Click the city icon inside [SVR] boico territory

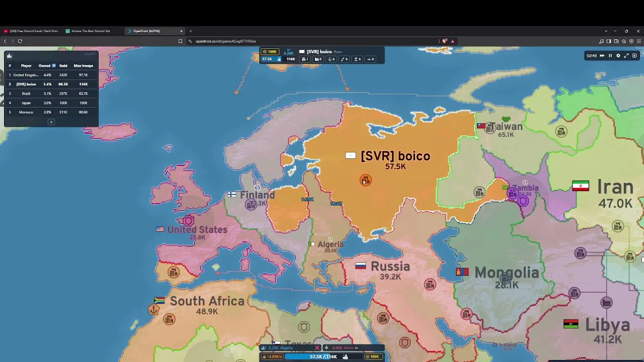366,180
